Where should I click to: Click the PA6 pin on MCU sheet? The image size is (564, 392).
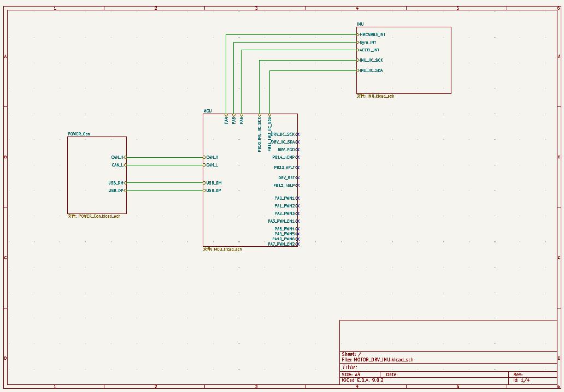click(242, 120)
